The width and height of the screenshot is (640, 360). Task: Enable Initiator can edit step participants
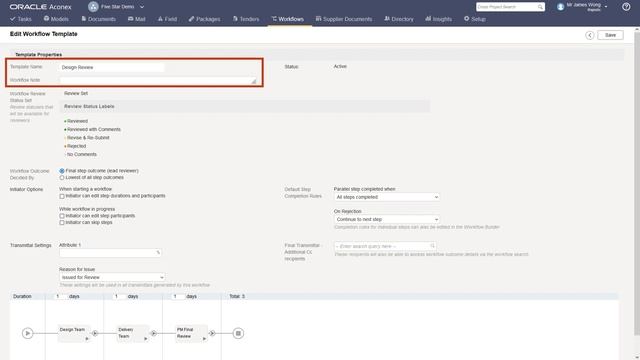pos(62,216)
